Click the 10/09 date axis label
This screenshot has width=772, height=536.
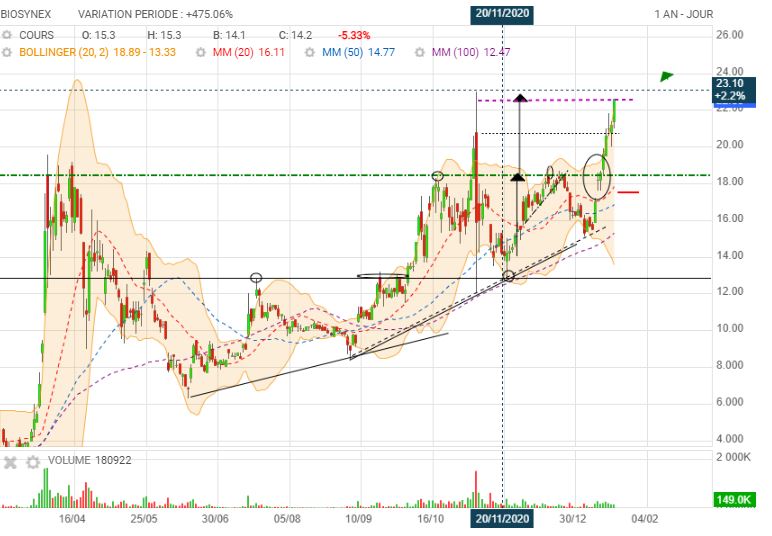(358, 519)
